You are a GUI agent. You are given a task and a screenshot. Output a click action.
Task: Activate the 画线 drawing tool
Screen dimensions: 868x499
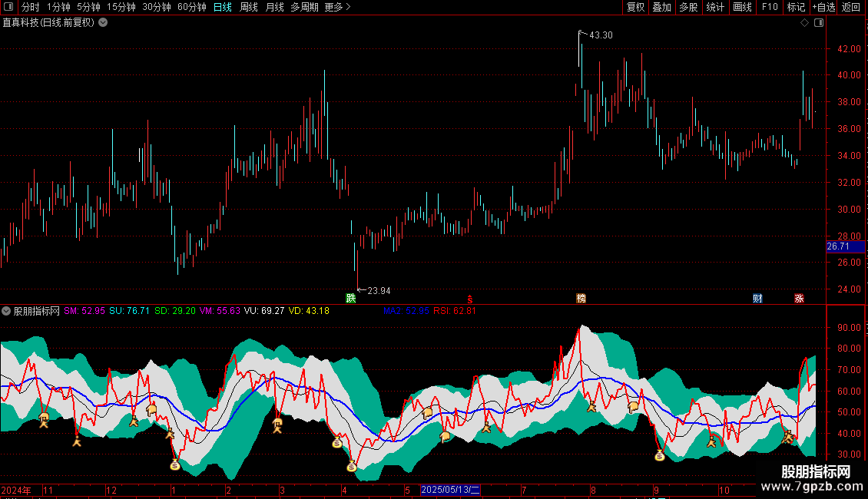click(742, 7)
